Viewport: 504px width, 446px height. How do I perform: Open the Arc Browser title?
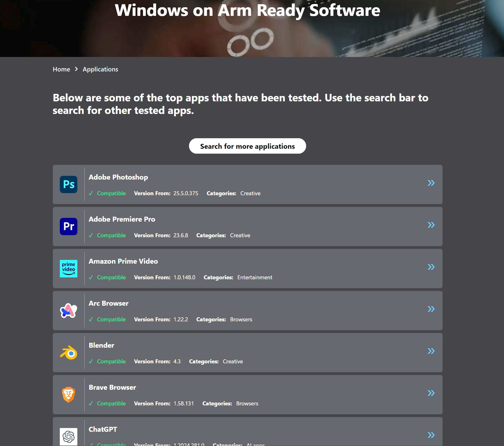tap(108, 303)
